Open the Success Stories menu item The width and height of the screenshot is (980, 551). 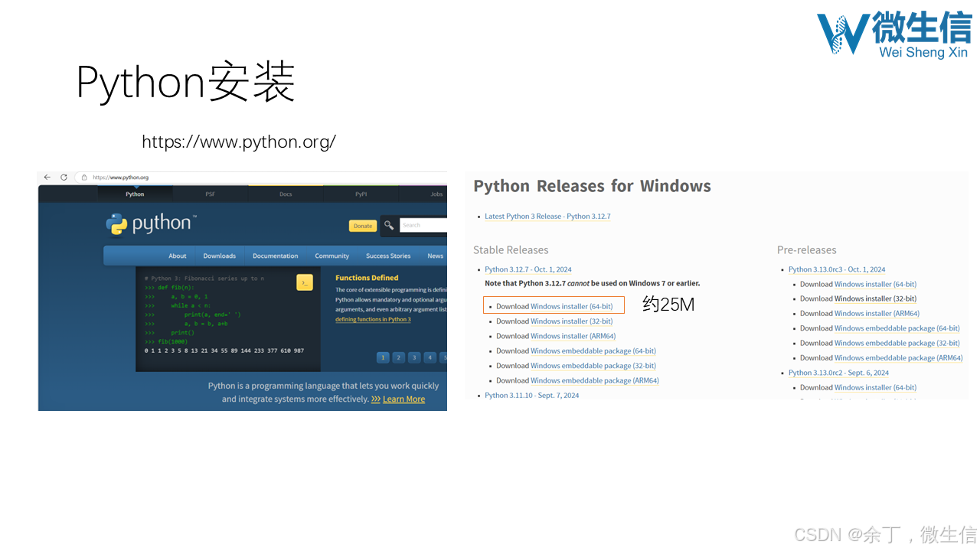click(388, 256)
